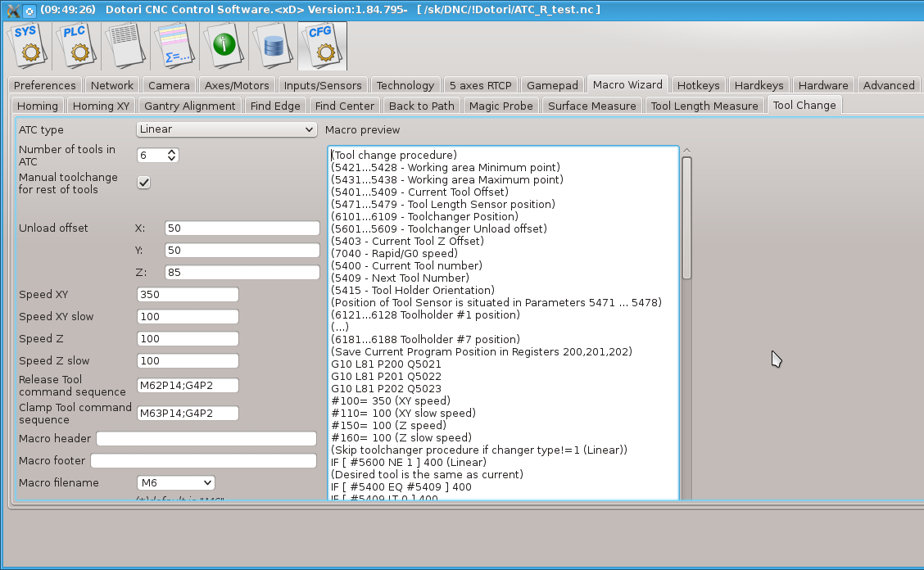Open the Macro filename M6 dropdown
This screenshot has height=570, width=924.
click(x=175, y=482)
